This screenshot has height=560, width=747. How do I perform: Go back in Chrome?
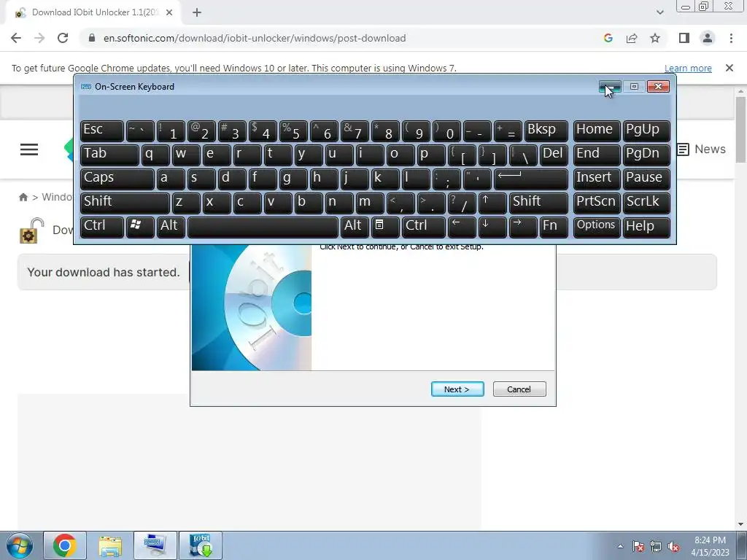pyautogui.click(x=16, y=38)
